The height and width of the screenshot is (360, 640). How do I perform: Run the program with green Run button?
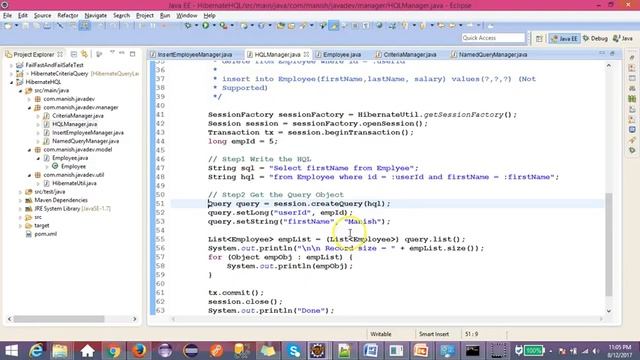tap(205, 26)
